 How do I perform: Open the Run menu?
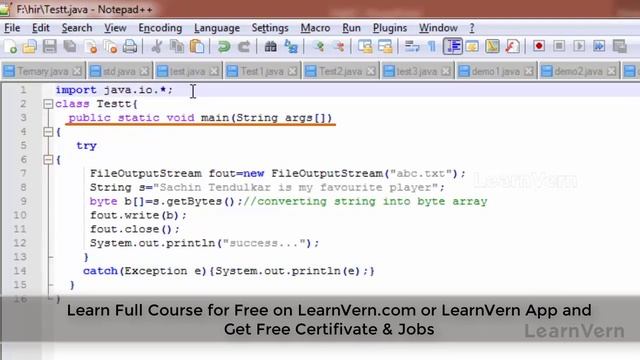pyautogui.click(x=351, y=28)
